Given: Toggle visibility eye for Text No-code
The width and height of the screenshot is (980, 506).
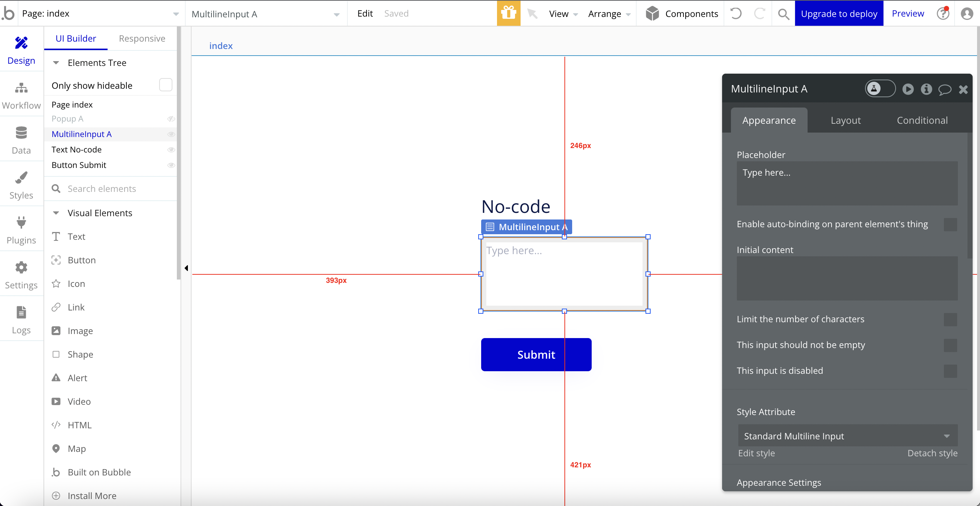Looking at the screenshot, I should (171, 150).
